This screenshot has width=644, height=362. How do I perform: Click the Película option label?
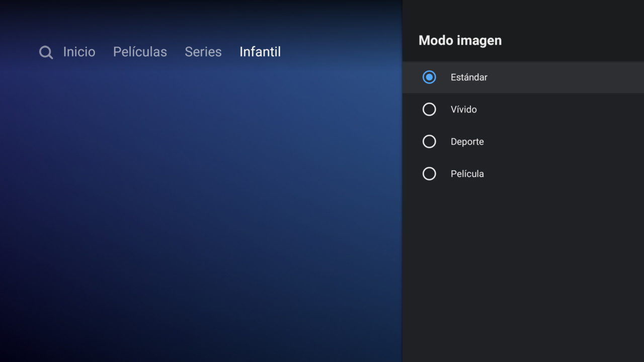tap(467, 174)
